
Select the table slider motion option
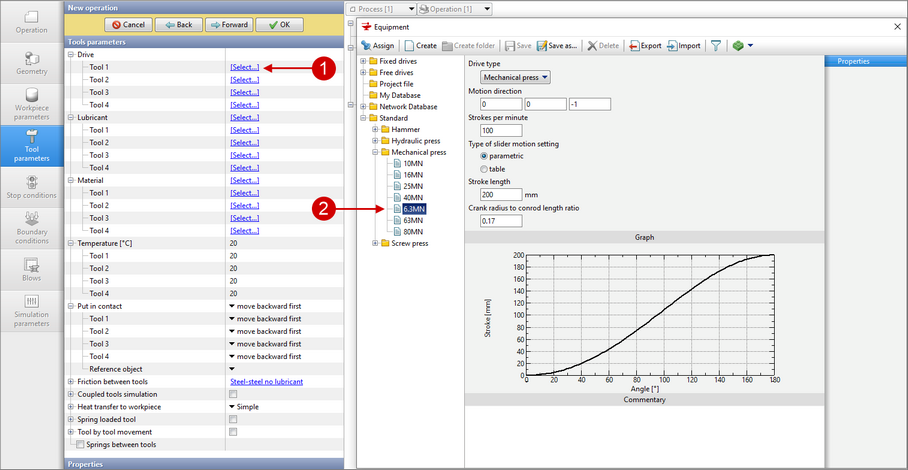(x=485, y=169)
